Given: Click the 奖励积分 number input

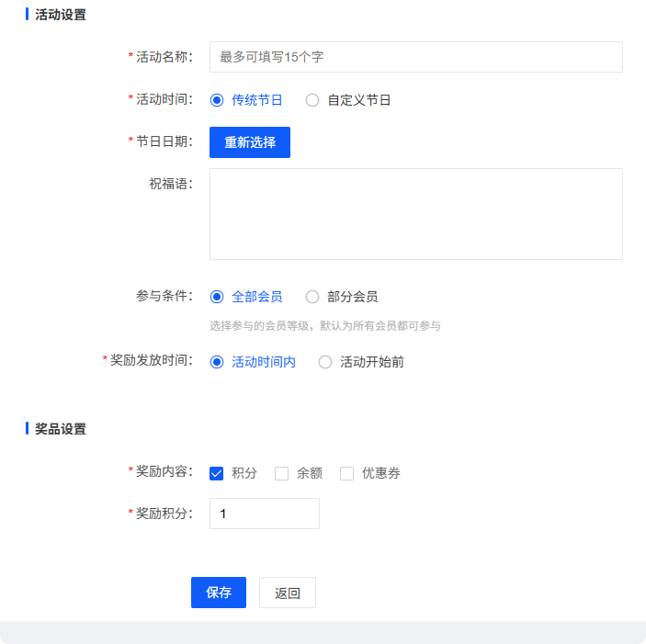Looking at the screenshot, I should pos(264,514).
